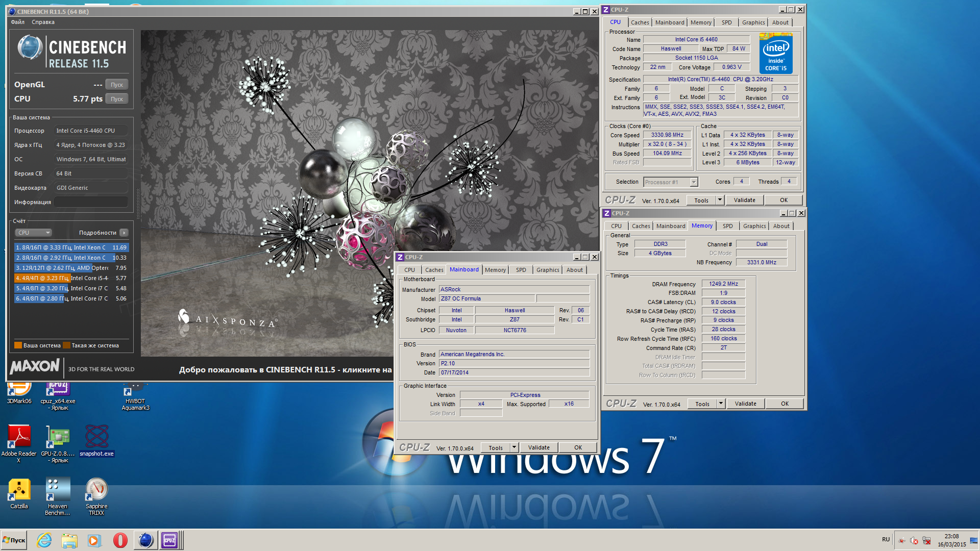Image resolution: width=980 pixels, height=551 pixels.
Task: Launch the Heaven Benchmark desktop shortcut
Action: 58,496
